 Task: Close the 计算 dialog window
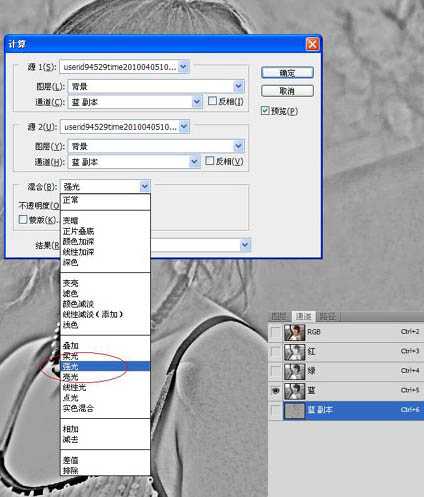coord(312,44)
